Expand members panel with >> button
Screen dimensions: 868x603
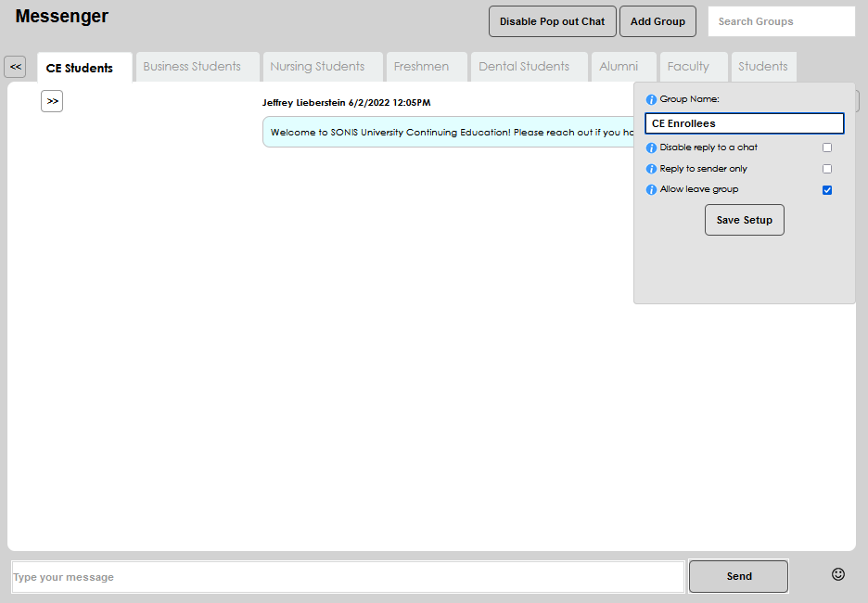coord(52,101)
